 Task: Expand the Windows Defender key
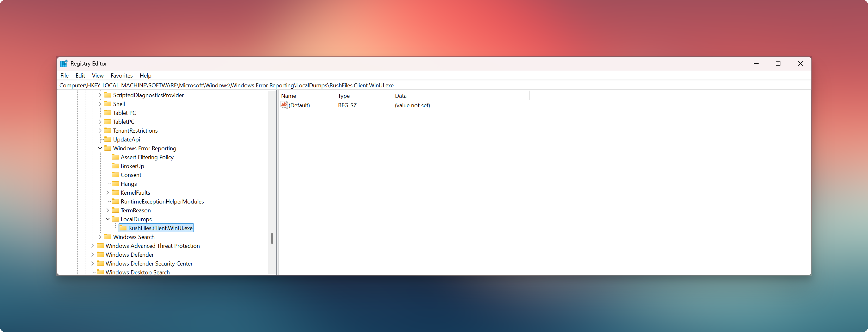click(x=93, y=255)
